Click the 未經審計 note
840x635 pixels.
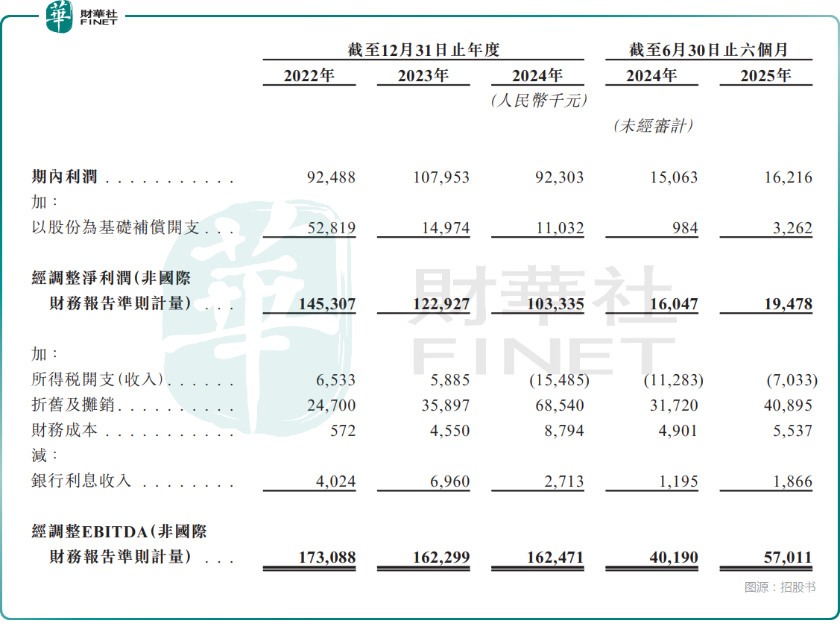coord(652,126)
